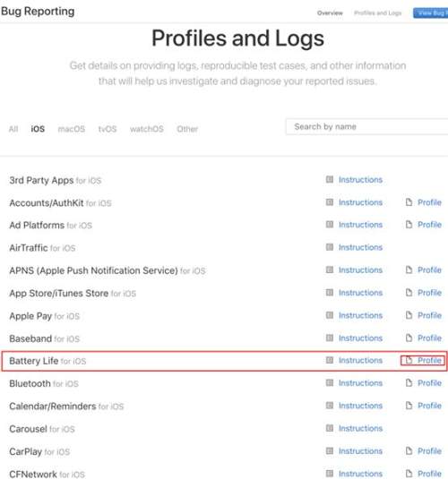Click the Instructions icon for CFNetwork
The height and width of the screenshot is (479, 448).
click(330, 474)
